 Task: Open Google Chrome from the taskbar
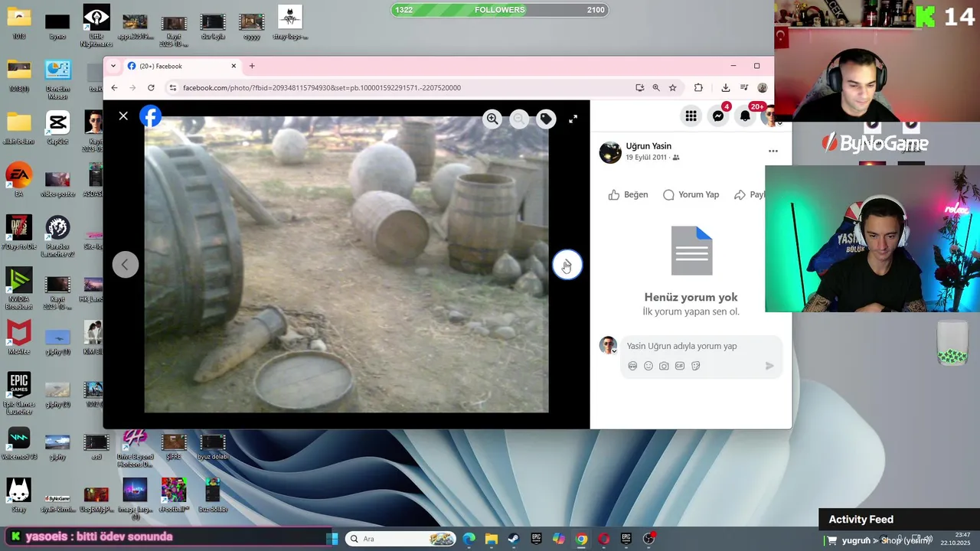tap(582, 539)
